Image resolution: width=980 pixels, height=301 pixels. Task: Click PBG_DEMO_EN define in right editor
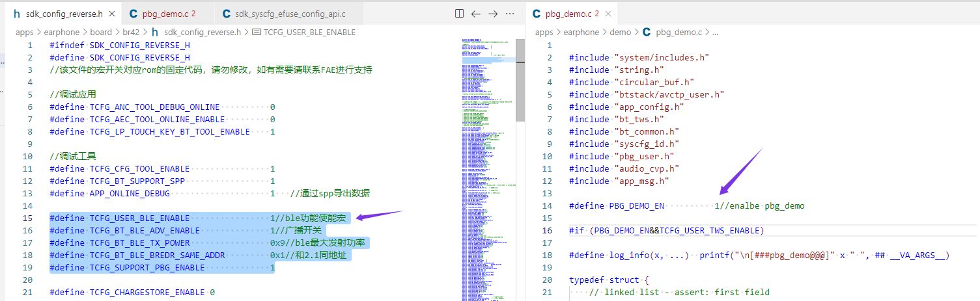686,205
